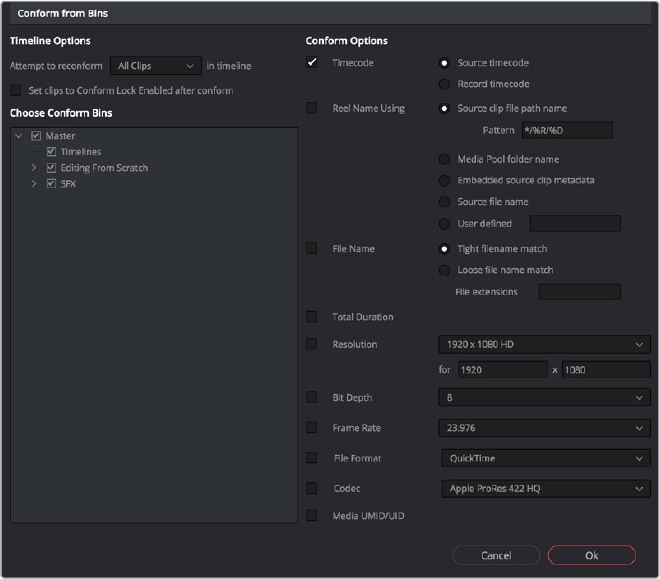The height and width of the screenshot is (579, 660).
Task: Enable the Media UMID/UID checkbox
Action: [x=312, y=516]
